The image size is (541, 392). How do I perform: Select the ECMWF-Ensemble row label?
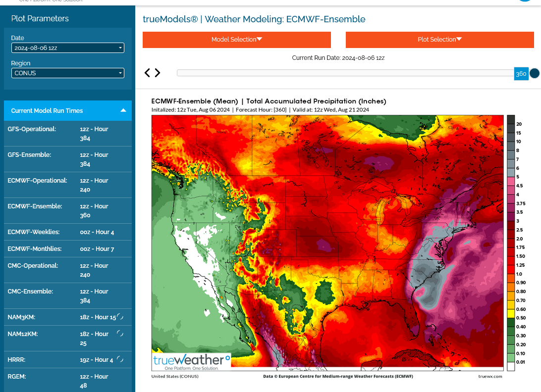[x=35, y=206]
